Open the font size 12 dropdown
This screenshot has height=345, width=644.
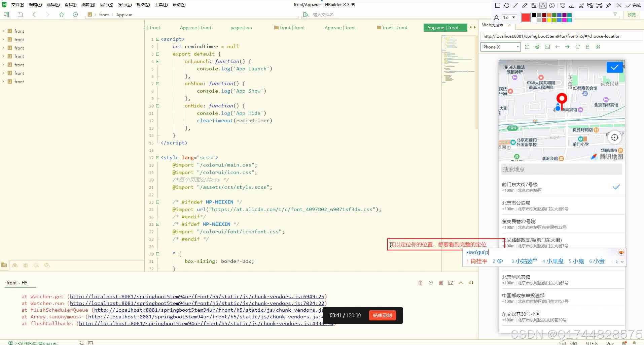(x=509, y=17)
